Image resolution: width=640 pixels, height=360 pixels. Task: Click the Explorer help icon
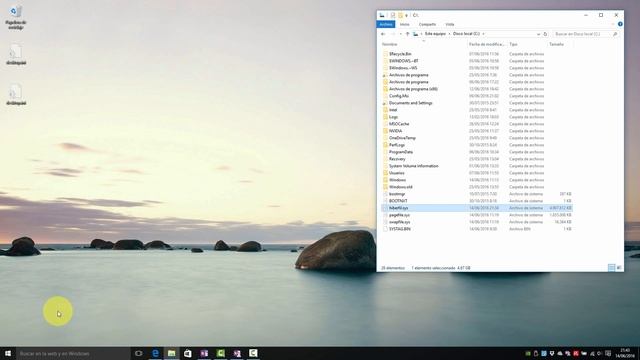pyautogui.click(x=620, y=24)
